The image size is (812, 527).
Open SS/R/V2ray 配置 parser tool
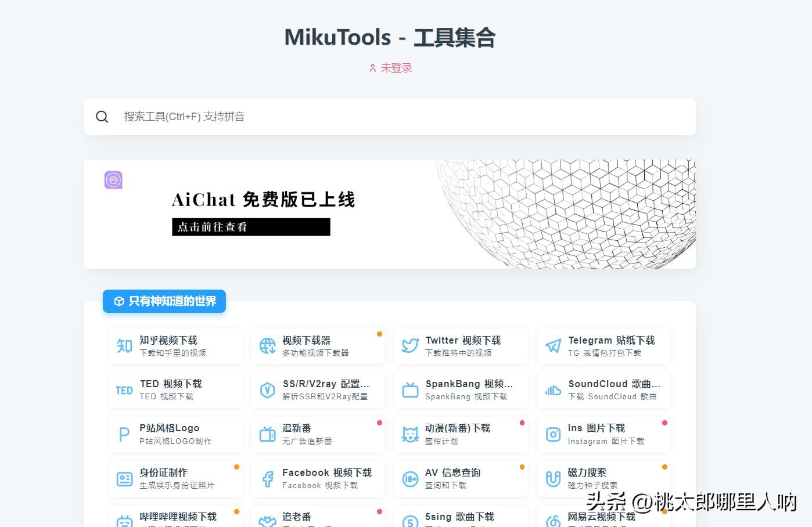[x=318, y=390]
